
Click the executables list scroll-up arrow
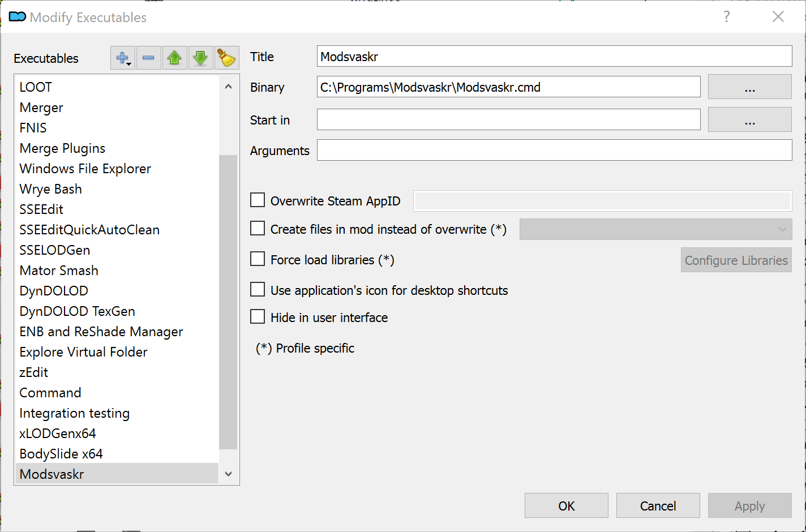click(228, 87)
